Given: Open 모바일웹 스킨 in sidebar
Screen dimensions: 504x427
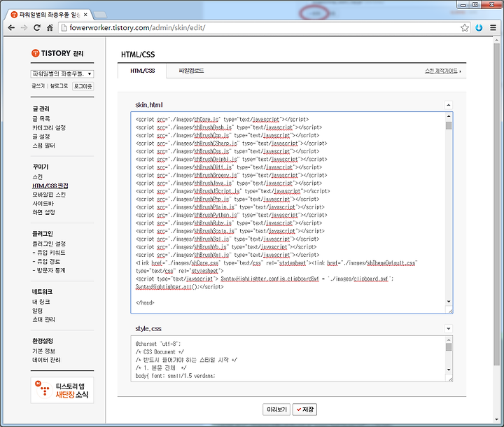Looking at the screenshot, I should pos(49,195).
